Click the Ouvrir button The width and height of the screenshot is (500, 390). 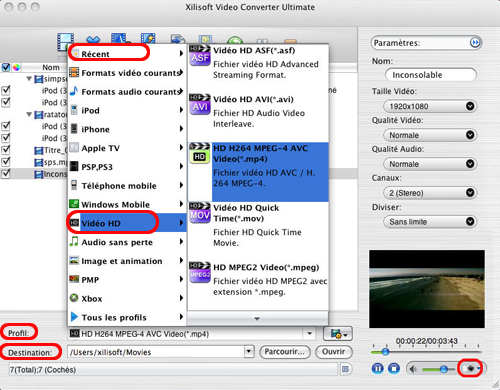[x=333, y=351]
